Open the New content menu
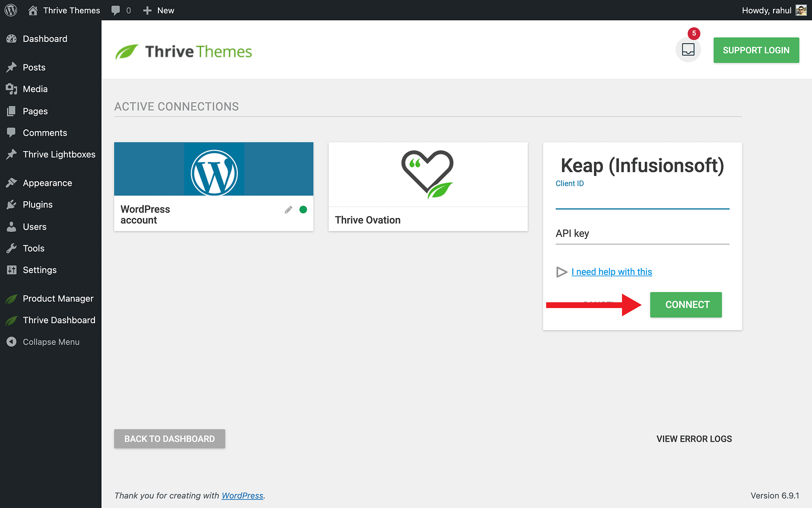Viewport: 812px width, 508px height. coord(158,10)
